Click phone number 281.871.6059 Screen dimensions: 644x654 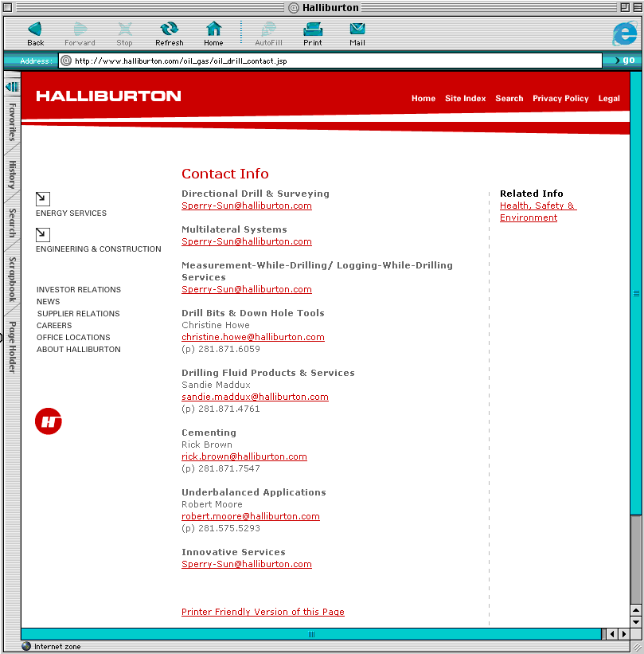[229, 349]
